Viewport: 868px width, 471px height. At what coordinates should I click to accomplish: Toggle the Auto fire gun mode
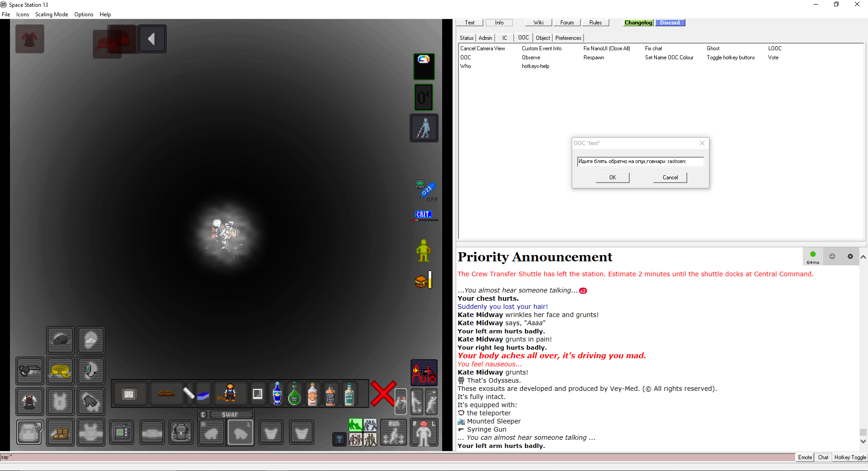[424, 373]
